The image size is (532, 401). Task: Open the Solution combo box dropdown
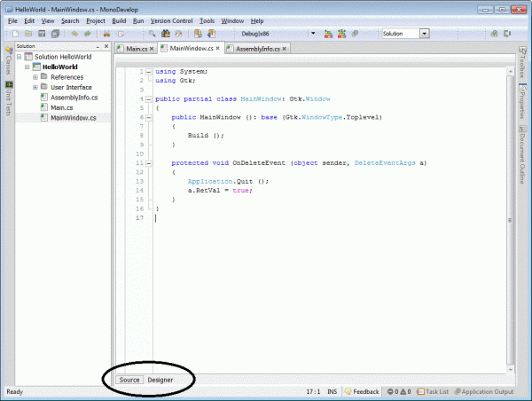[x=425, y=34]
